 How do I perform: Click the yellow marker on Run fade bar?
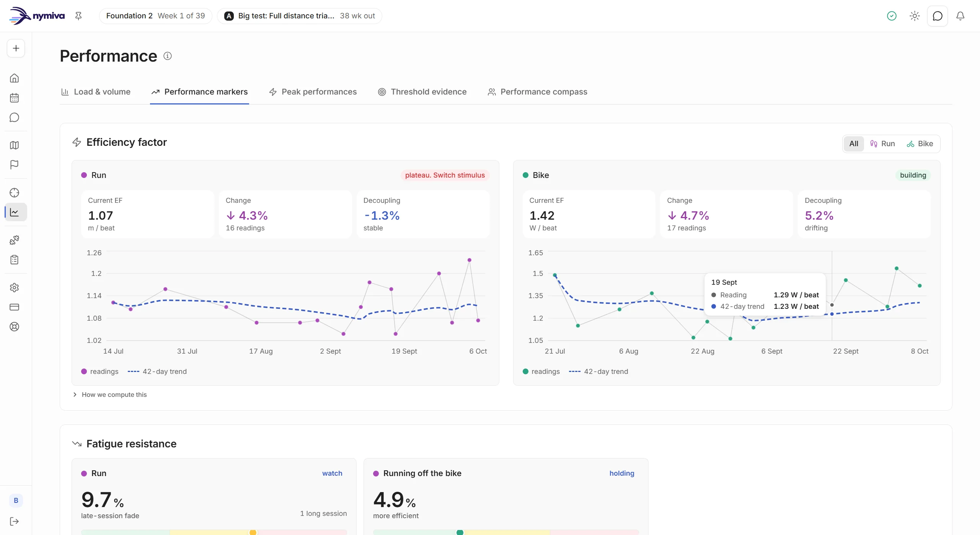(253, 532)
